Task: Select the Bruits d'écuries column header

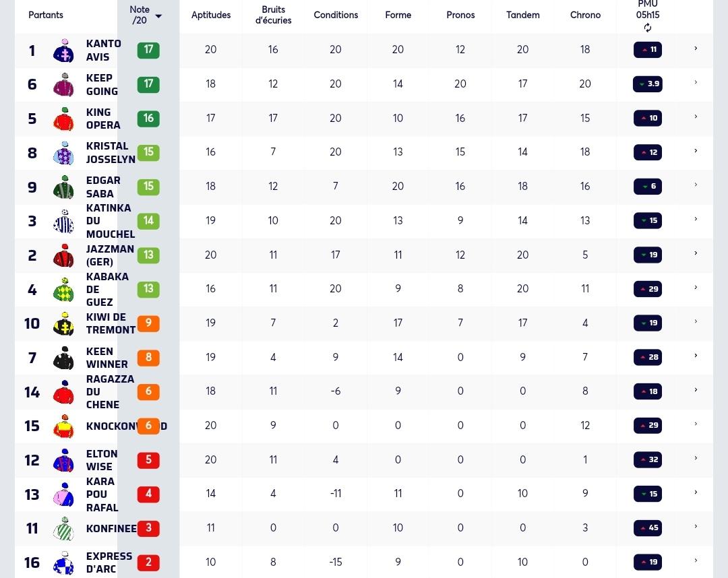Action: coord(273,15)
